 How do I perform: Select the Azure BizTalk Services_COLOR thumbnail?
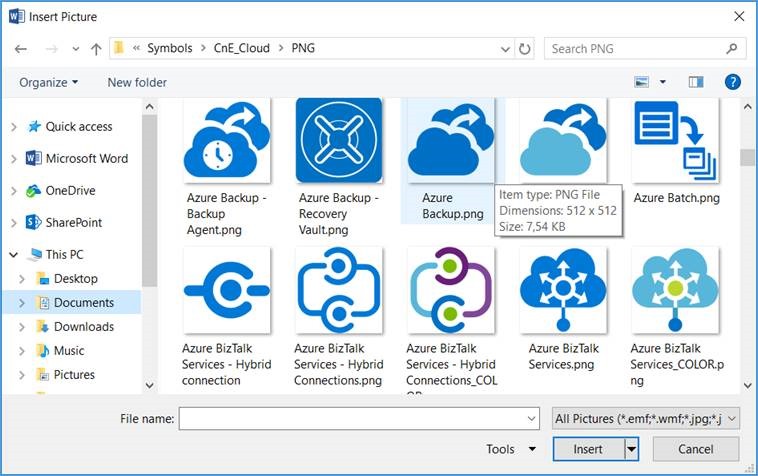pyautogui.click(x=675, y=290)
